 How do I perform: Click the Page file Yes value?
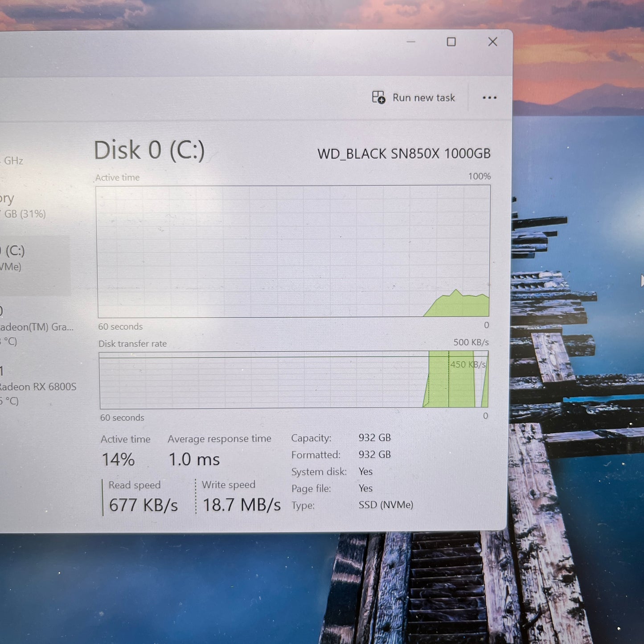(x=365, y=488)
